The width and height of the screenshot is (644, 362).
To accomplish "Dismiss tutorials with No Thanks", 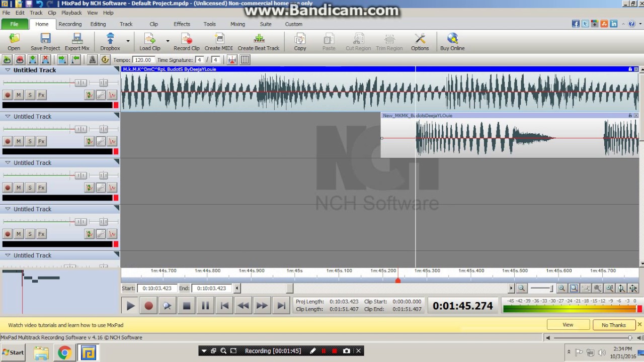I will (x=614, y=325).
